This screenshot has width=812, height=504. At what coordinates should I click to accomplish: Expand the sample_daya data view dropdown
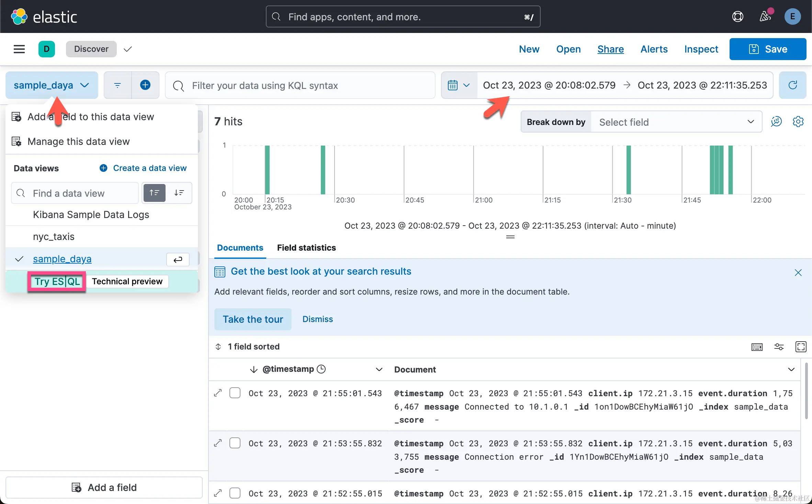(52, 85)
